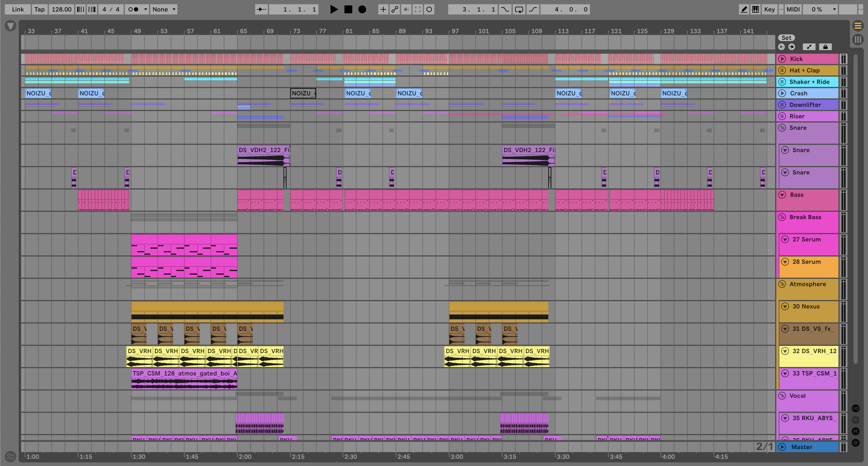Click the 128.00 tempo field

(x=61, y=9)
